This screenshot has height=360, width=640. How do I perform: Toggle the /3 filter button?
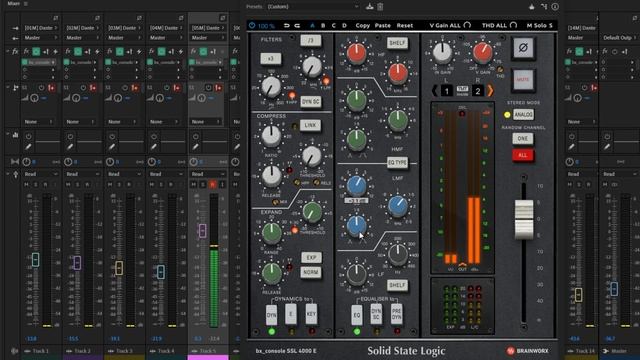[311, 40]
